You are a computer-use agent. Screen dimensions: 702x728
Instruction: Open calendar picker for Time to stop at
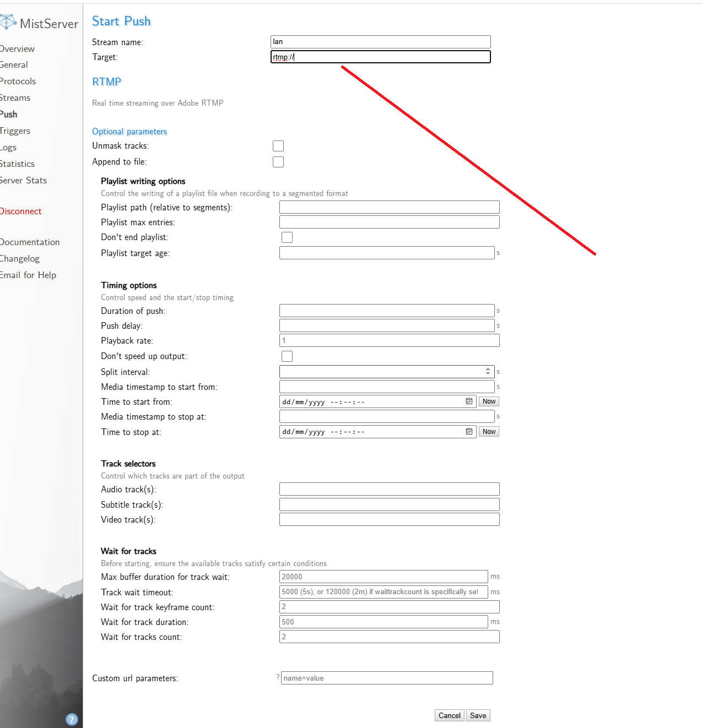(x=469, y=432)
